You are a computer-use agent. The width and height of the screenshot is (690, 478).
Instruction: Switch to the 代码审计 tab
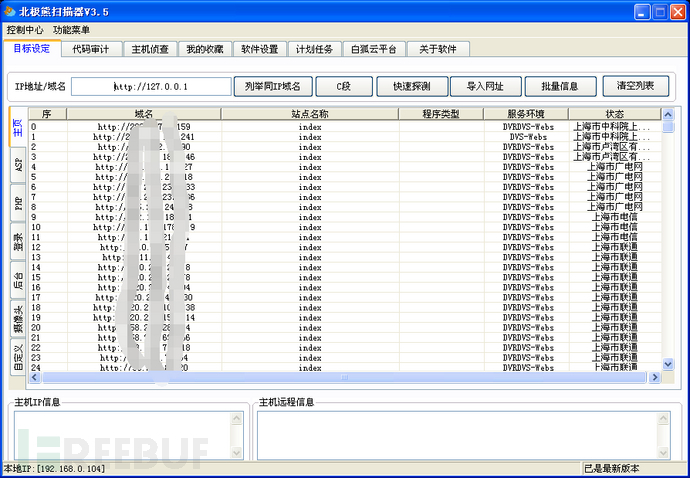click(91, 49)
